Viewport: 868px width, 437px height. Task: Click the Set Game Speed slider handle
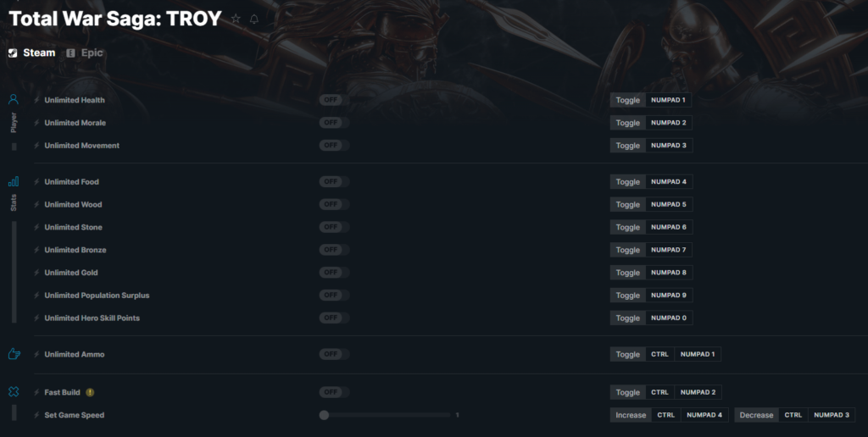click(325, 415)
